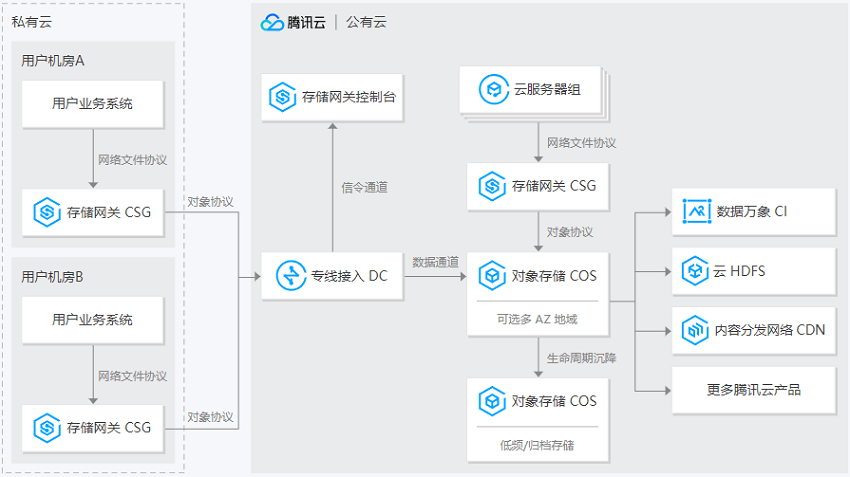Click CSG icon in 用户机房A
The image size is (850, 477).
47,212
